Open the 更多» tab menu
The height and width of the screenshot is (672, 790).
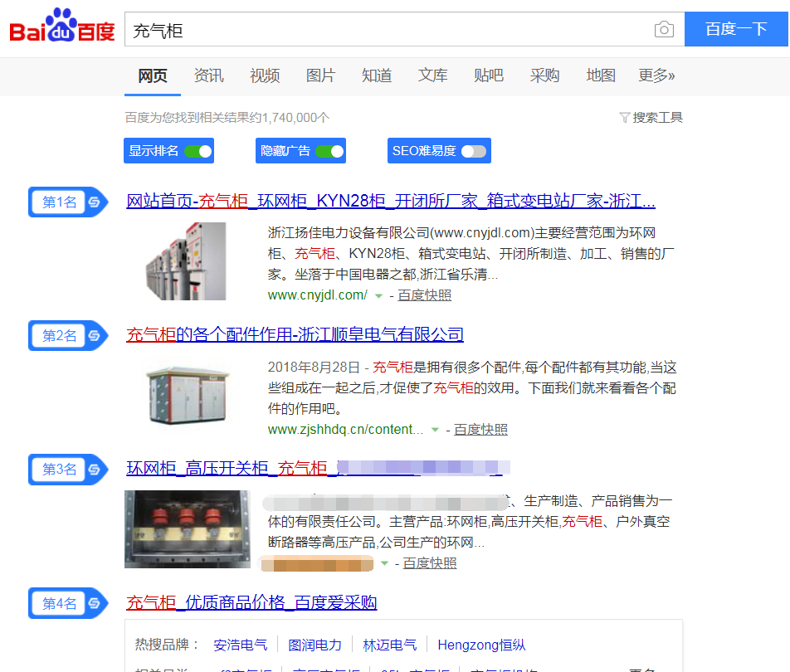[x=656, y=75]
